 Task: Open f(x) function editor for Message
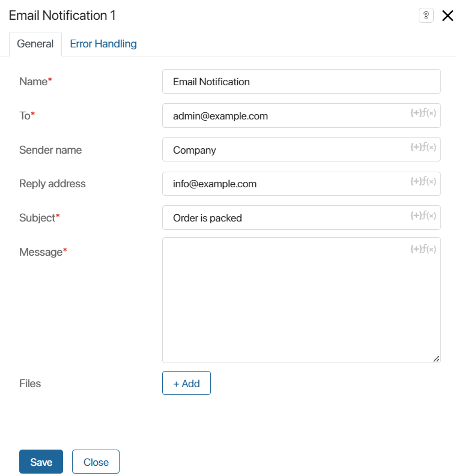[428, 249]
